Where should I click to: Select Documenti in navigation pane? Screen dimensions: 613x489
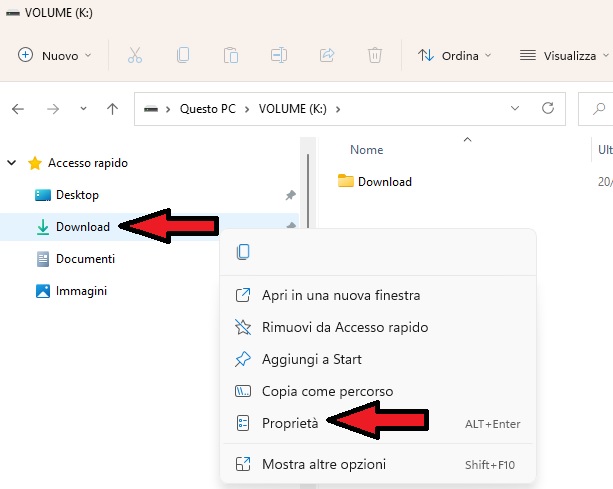tap(85, 259)
